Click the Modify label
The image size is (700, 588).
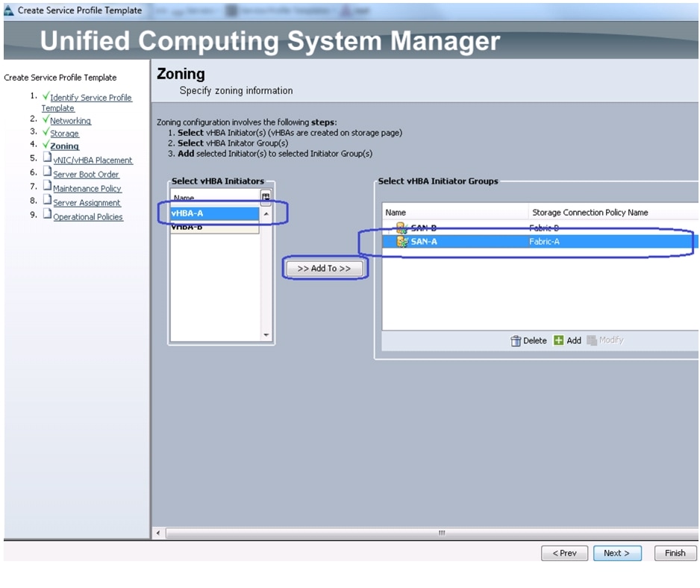611,340
